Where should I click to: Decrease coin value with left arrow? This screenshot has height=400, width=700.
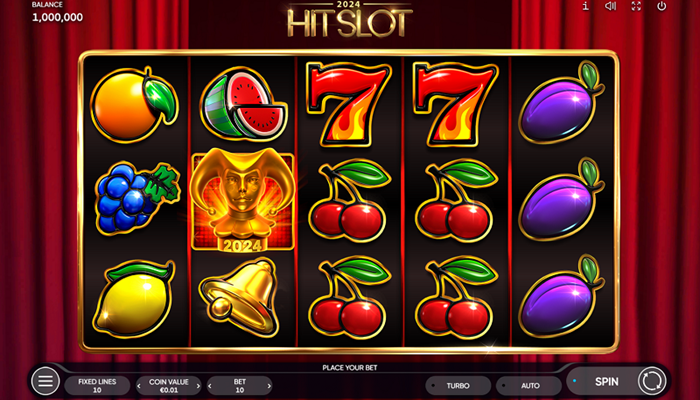click(139, 386)
